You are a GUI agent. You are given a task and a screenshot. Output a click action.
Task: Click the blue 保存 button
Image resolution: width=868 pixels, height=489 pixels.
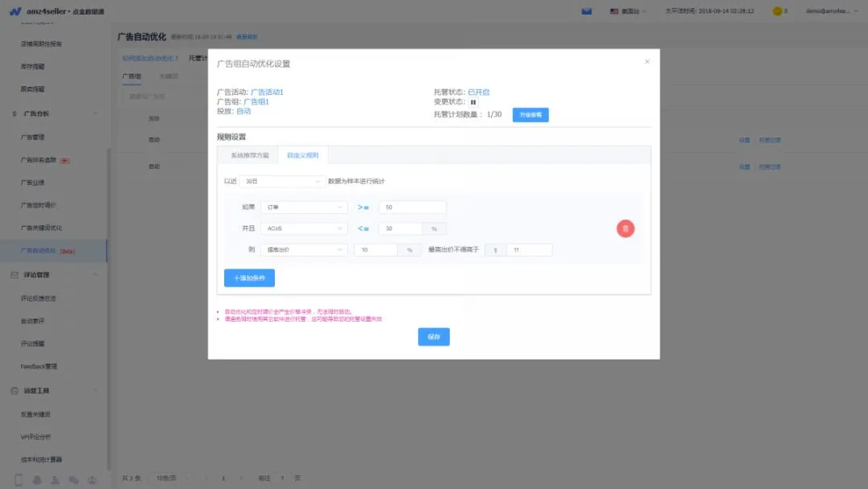click(434, 337)
